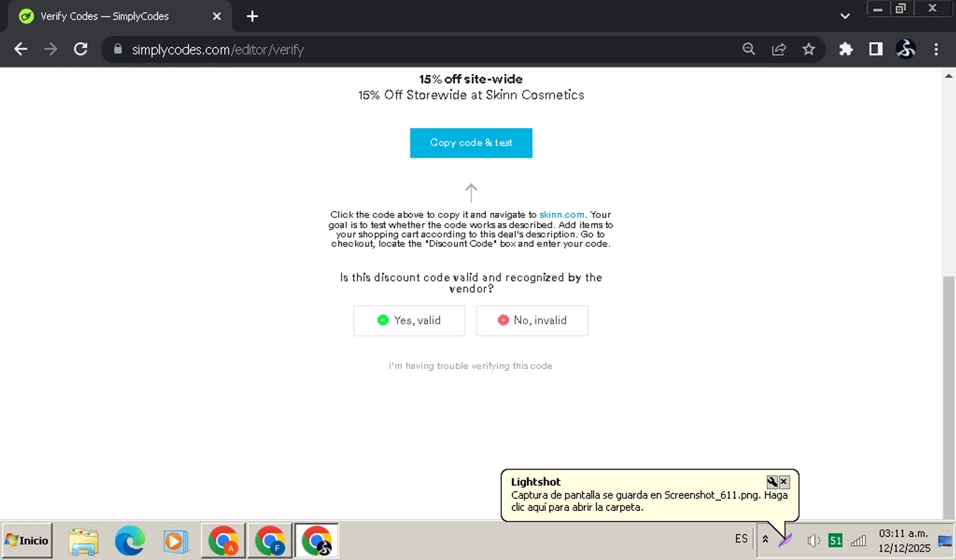Click the ES language indicator
This screenshot has width=956, height=560.
(741, 539)
